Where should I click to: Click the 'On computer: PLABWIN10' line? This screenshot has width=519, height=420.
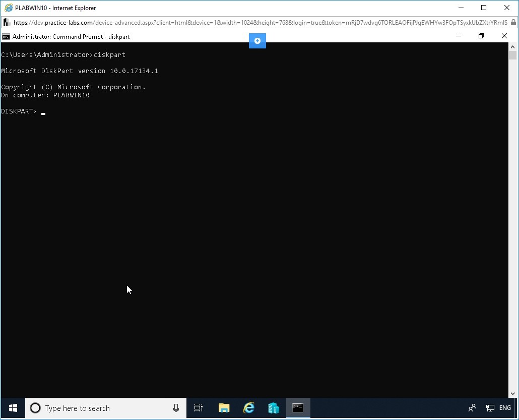point(45,95)
